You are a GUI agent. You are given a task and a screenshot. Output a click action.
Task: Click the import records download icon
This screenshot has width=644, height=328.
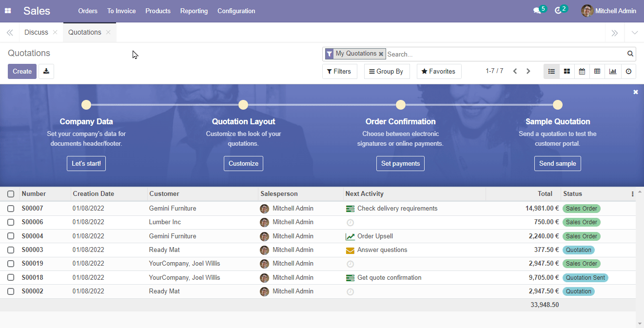pyautogui.click(x=46, y=71)
